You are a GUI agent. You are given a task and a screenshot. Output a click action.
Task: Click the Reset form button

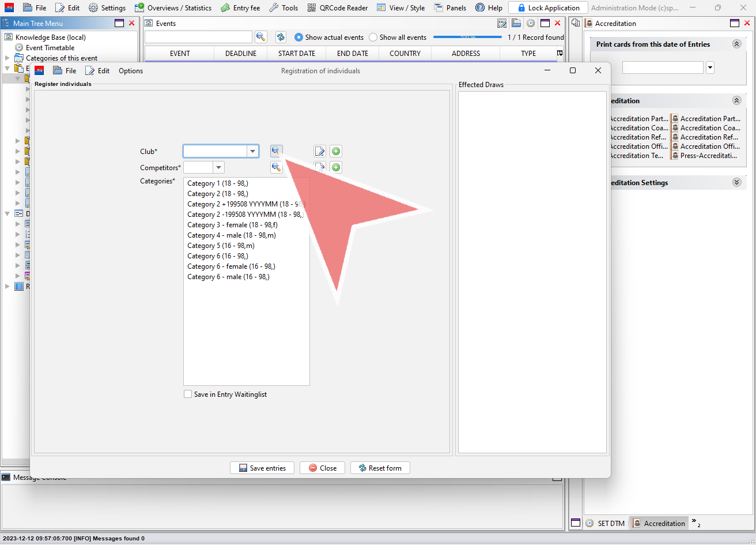pos(380,468)
